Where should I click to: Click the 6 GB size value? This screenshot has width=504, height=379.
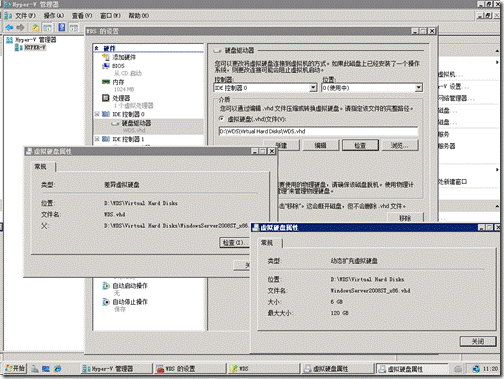point(336,302)
